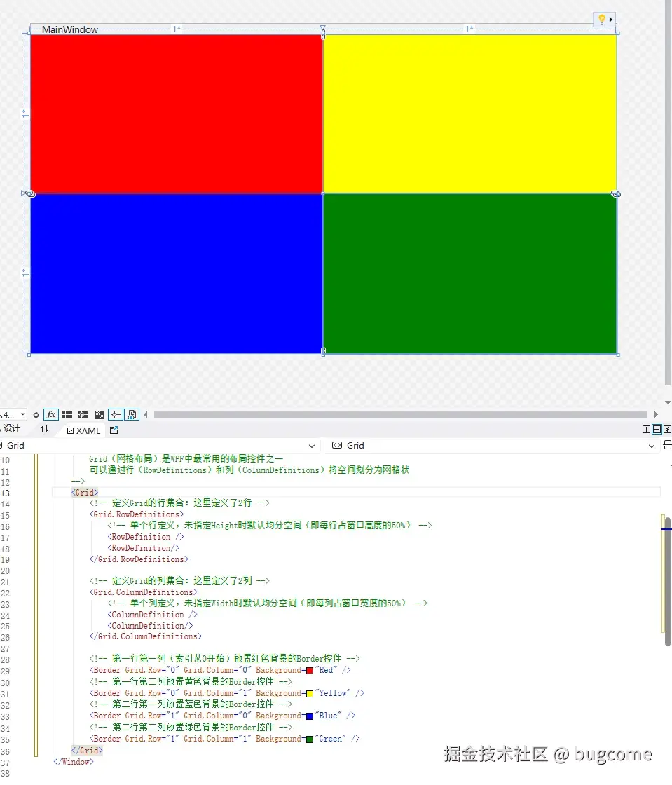Toggle the checkered artboard background button
The image size is (672, 785).
(100, 414)
